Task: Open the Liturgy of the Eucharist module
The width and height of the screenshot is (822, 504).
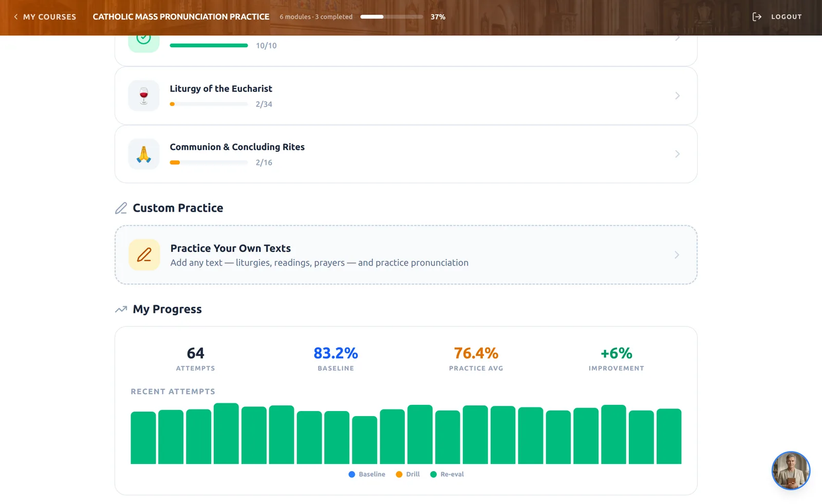Action: (x=406, y=96)
